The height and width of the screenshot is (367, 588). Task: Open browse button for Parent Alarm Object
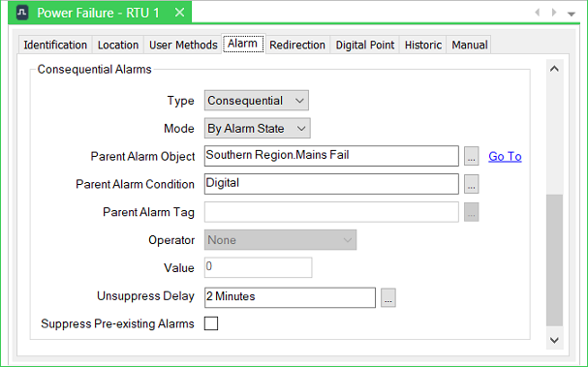[472, 156]
